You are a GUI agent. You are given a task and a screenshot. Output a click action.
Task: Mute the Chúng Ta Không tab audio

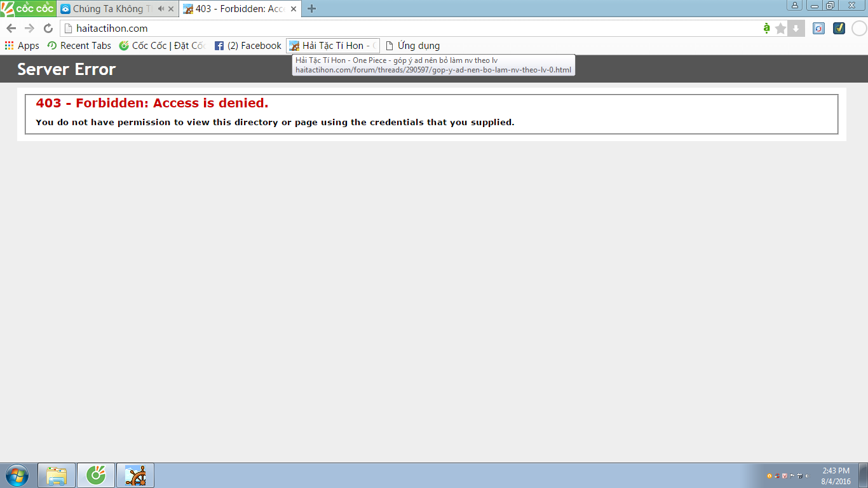click(x=161, y=9)
